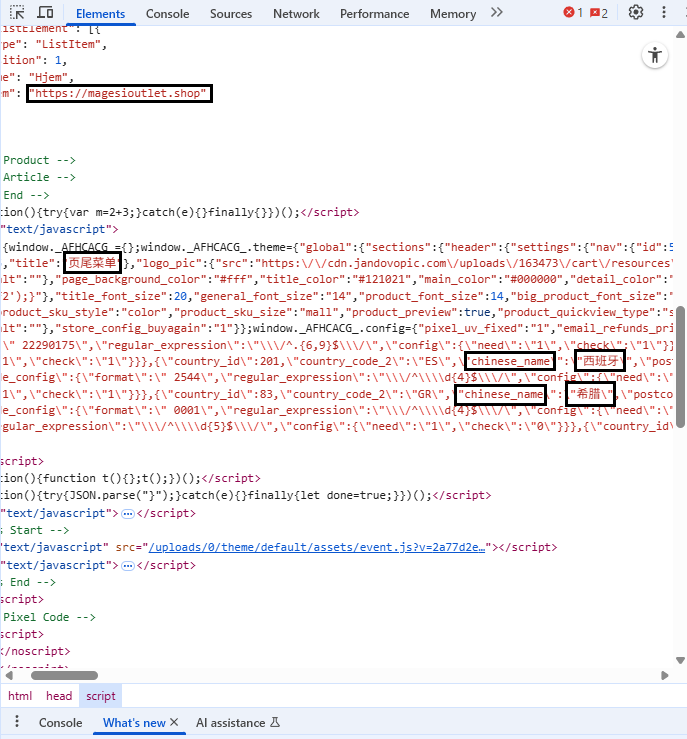Image resolution: width=687 pixels, height=739 pixels.
Task: Close the What's new drawer tab
Action: [174, 722]
